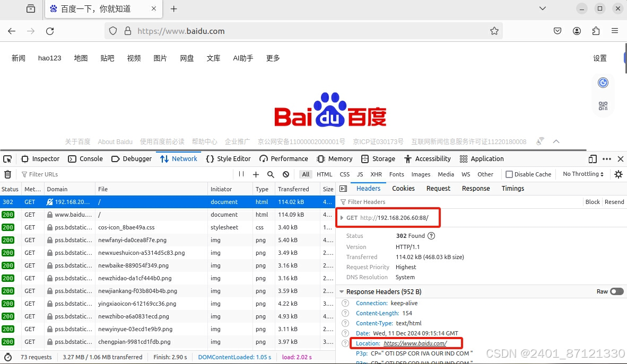The image size is (627, 364).
Task: Open Response tab of request
Action: pyautogui.click(x=476, y=189)
